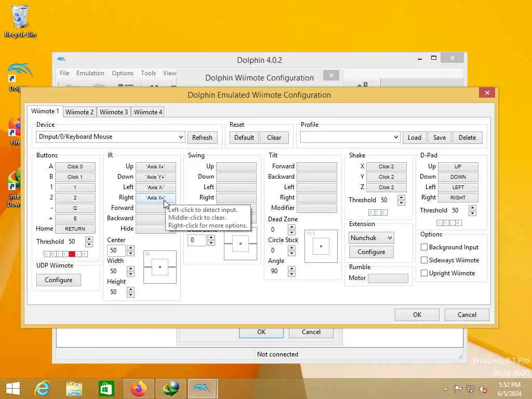Click the muted volume tray icon
This screenshot has height=399, width=532.
pos(483,389)
